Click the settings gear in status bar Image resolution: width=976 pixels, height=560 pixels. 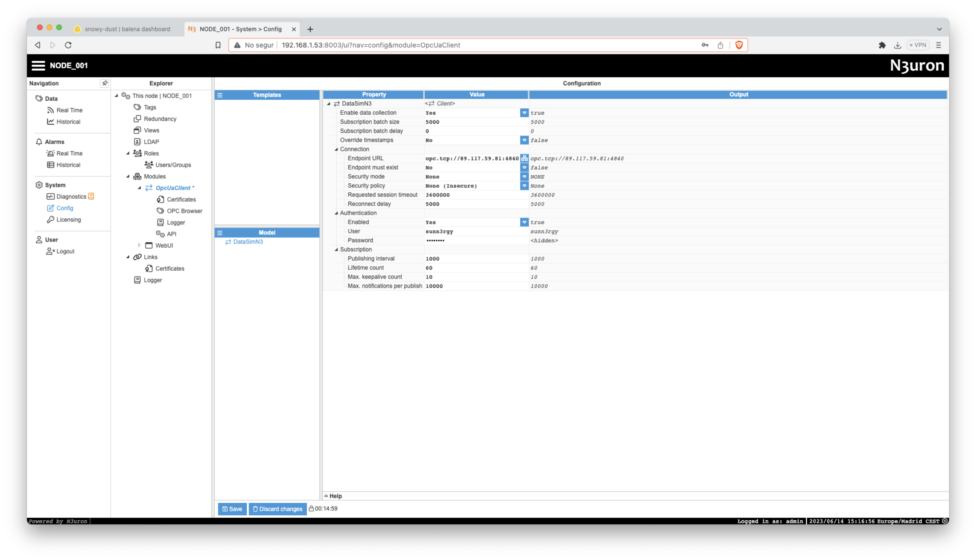945,521
